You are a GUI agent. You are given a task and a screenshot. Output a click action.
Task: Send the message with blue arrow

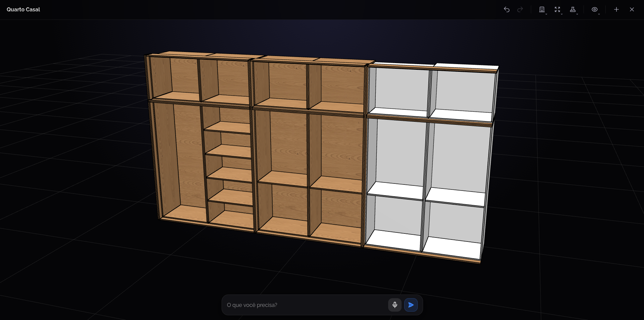pos(411,305)
